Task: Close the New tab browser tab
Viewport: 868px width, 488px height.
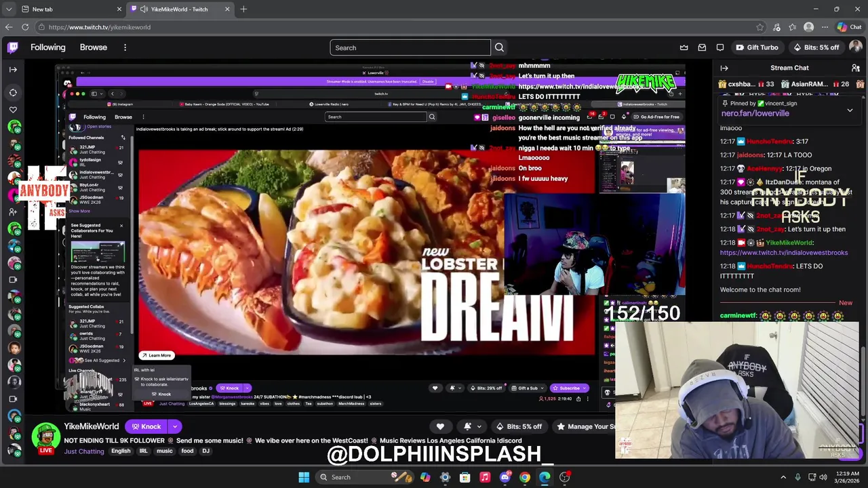Action: 119,9
